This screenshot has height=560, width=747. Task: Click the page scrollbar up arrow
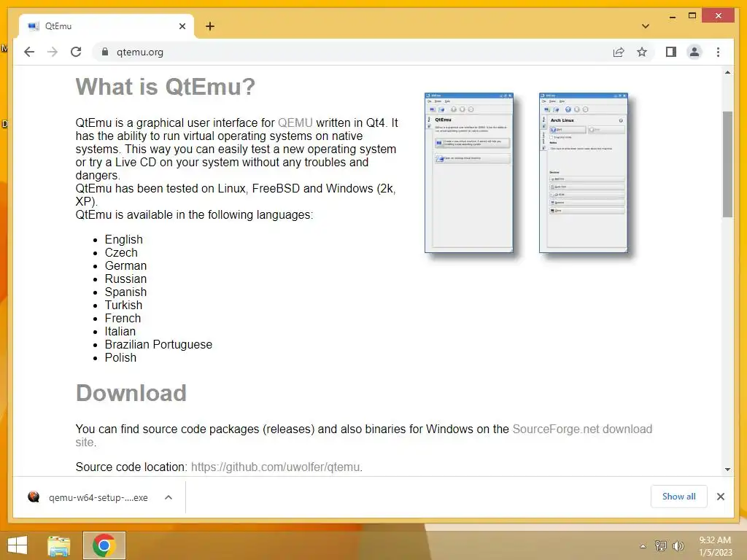727,72
